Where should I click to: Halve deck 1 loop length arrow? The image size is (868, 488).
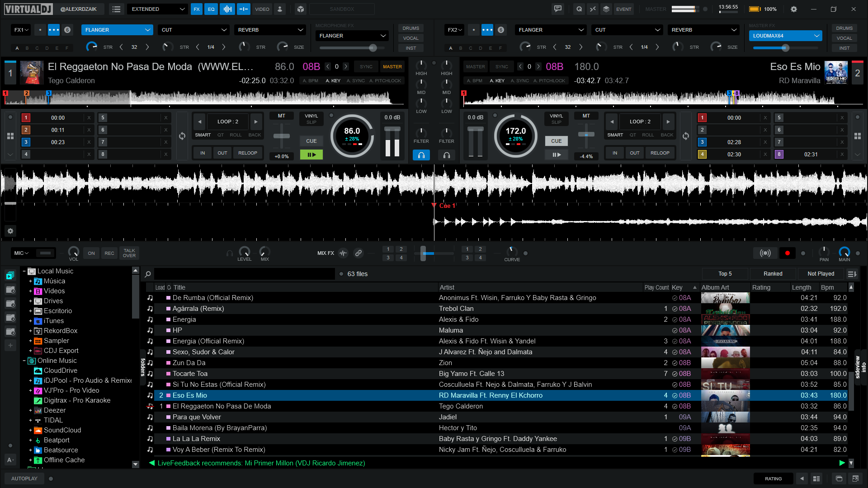pos(200,122)
